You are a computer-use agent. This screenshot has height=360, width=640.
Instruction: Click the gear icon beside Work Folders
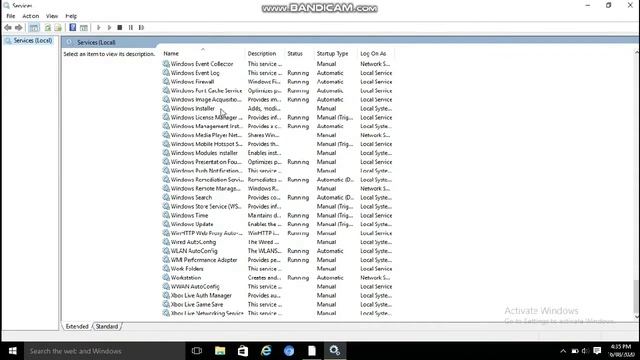pyautogui.click(x=166, y=269)
